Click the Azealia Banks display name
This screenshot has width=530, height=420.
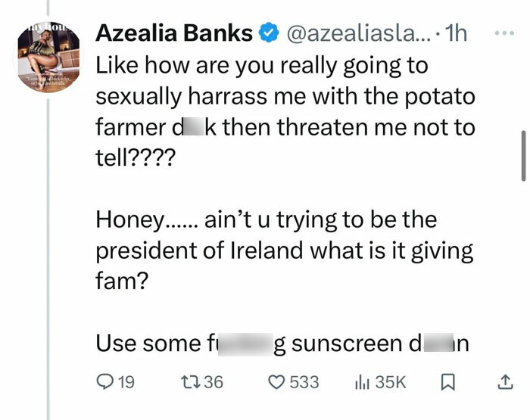pos(173,35)
